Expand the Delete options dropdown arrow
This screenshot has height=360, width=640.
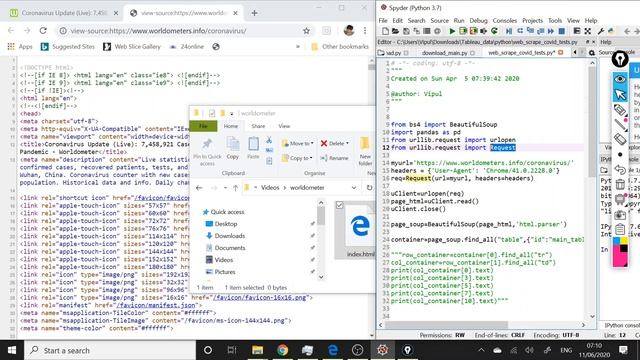(347, 143)
